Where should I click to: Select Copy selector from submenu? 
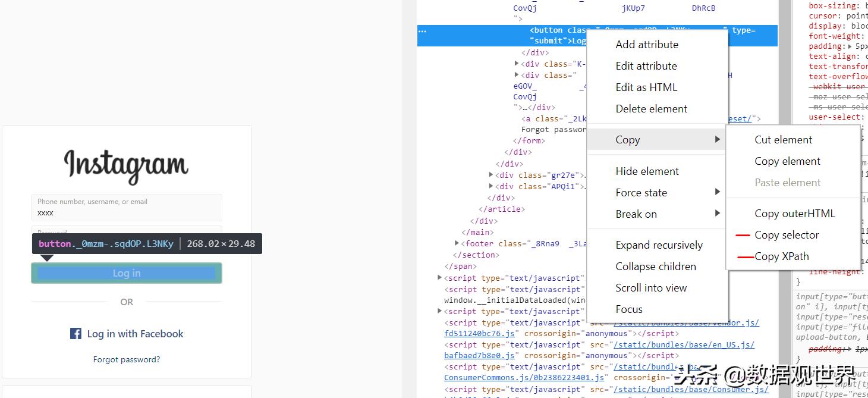[x=787, y=235]
